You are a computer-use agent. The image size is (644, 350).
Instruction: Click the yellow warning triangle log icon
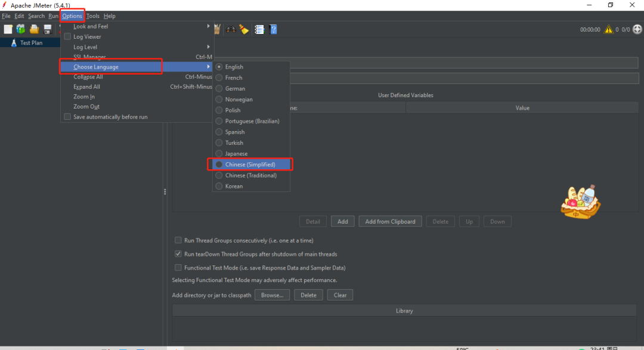(608, 30)
